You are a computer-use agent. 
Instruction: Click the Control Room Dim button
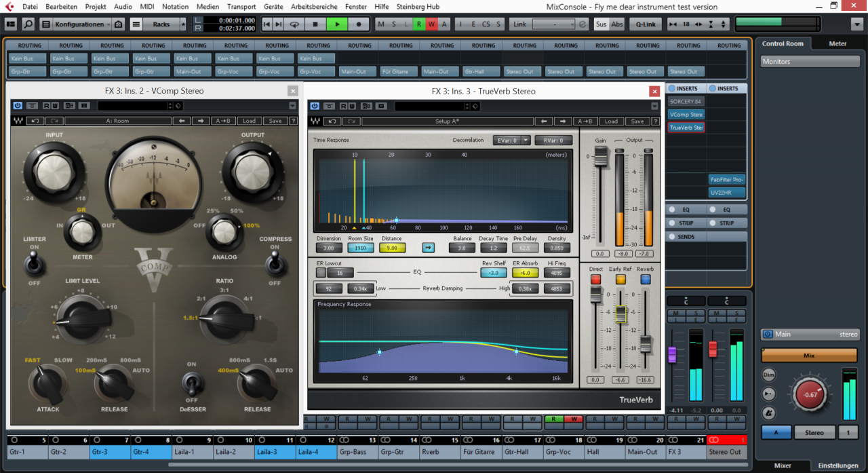tap(768, 375)
